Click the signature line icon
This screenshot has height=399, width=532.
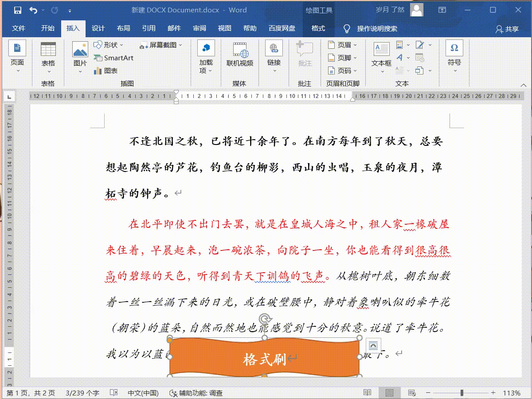(420, 45)
